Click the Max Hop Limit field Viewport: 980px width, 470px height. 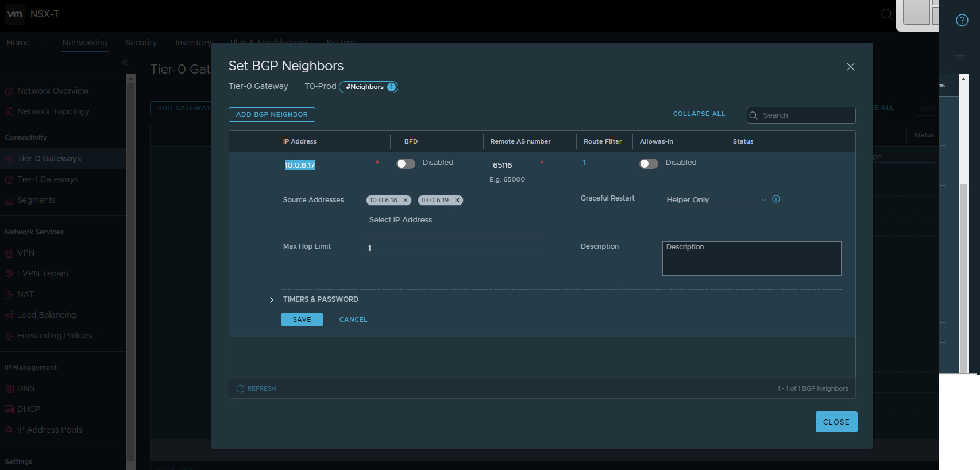454,248
